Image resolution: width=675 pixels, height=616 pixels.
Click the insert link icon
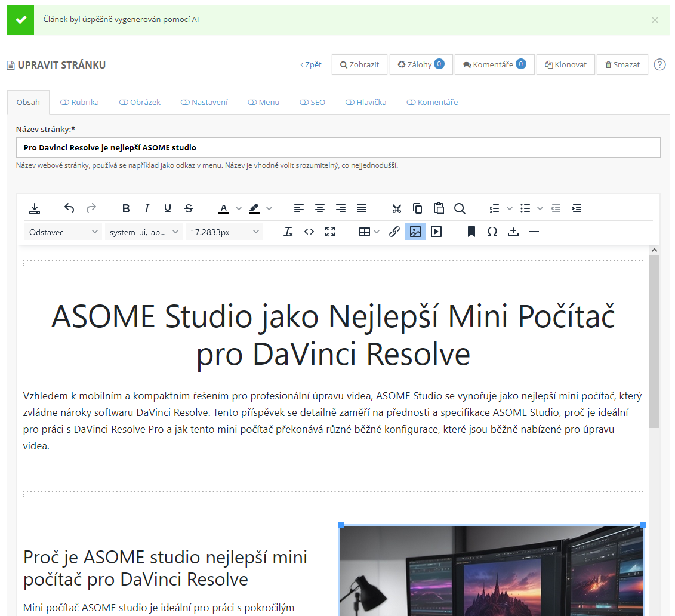[x=394, y=232]
